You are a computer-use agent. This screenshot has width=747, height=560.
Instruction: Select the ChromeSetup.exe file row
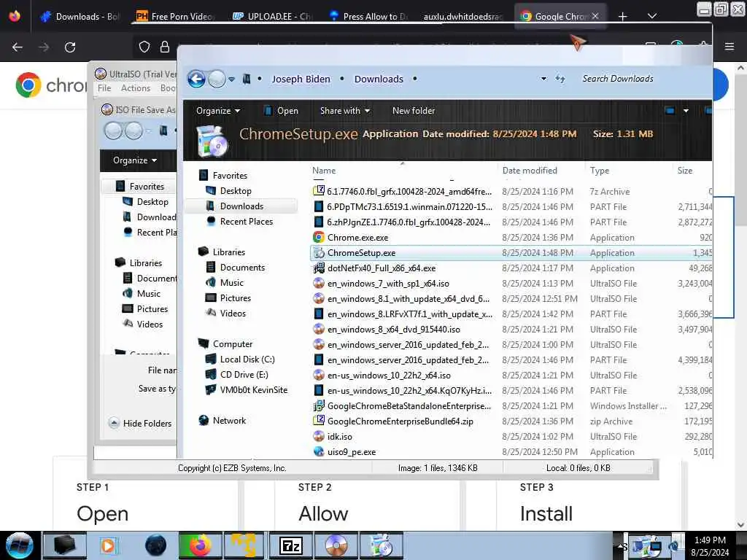tap(511, 253)
